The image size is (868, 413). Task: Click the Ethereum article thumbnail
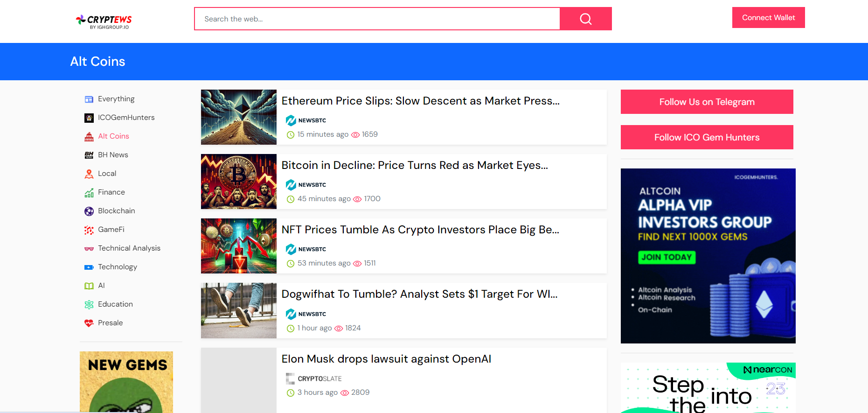[239, 117]
